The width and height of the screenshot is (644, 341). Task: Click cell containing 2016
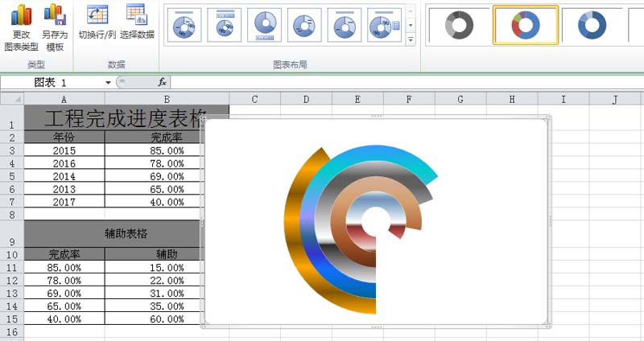tap(64, 163)
